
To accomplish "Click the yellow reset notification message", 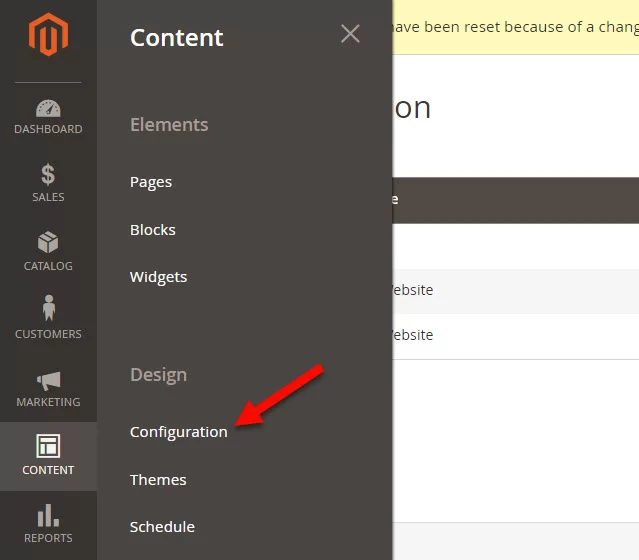I will pos(516,27).
